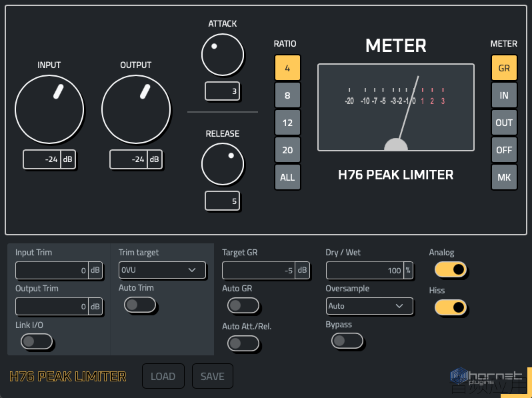Click the LOAD preset button
This screenshot has height=398, width=532.
click(x=163, y=376)
